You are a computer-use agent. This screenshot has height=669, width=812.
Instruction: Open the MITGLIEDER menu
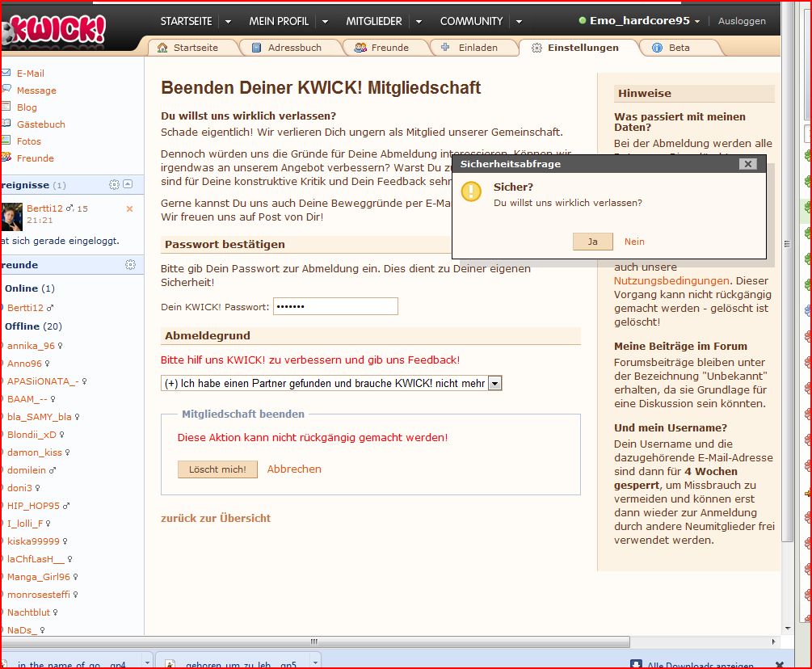(374, 21)
